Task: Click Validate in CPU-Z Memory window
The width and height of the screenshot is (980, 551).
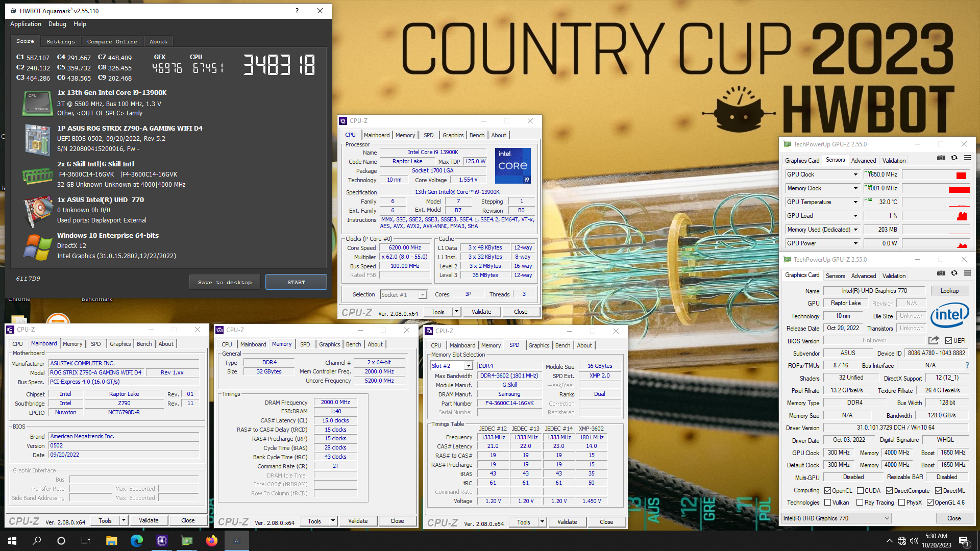Action: (358, 521)
